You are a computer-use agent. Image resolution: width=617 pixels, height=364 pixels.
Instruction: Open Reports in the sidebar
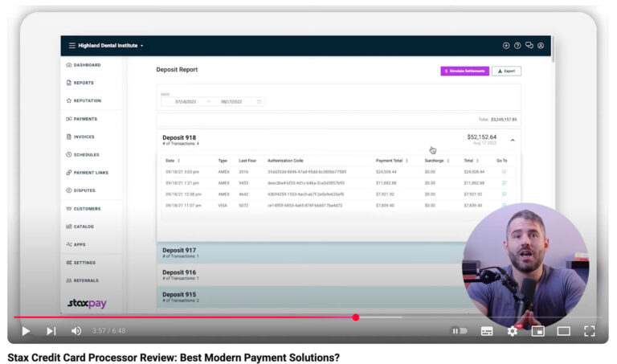pos(80,83)
